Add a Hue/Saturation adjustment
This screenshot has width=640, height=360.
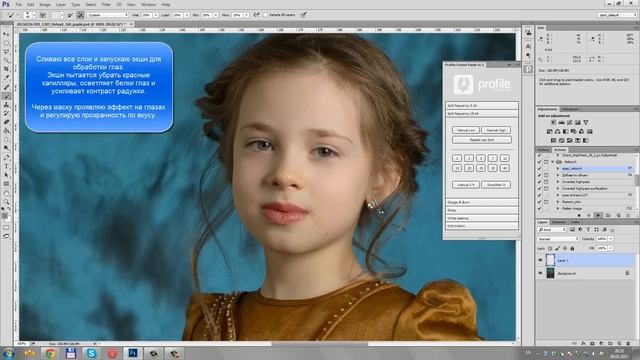coord(549,131)
